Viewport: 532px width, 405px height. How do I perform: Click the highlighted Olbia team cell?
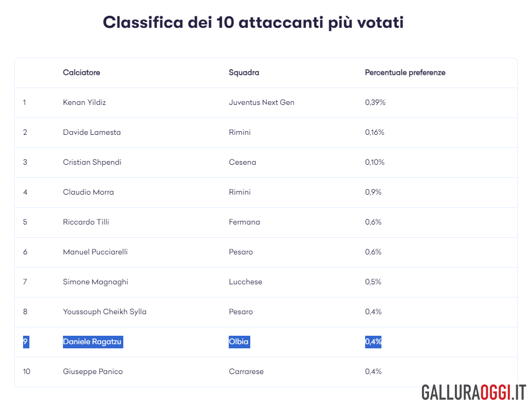coord(239,342)
